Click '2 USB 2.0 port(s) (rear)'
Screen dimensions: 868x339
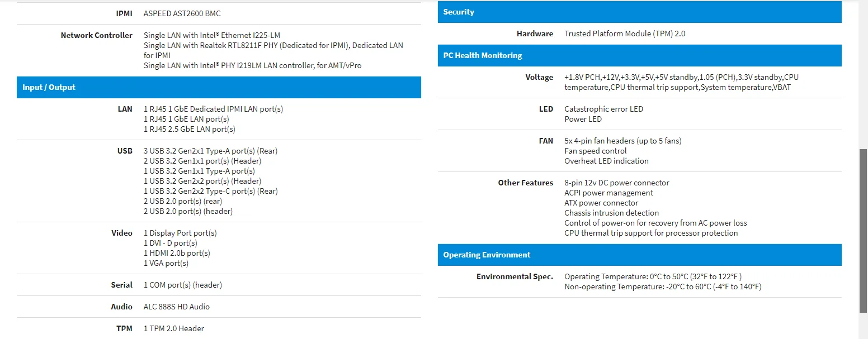[183, 201]
